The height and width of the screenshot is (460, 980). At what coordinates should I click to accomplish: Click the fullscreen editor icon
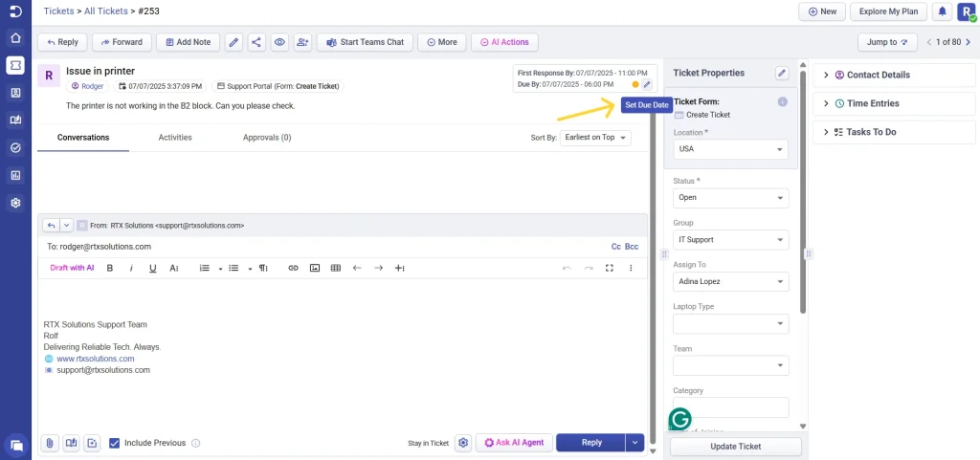[610, 268]
